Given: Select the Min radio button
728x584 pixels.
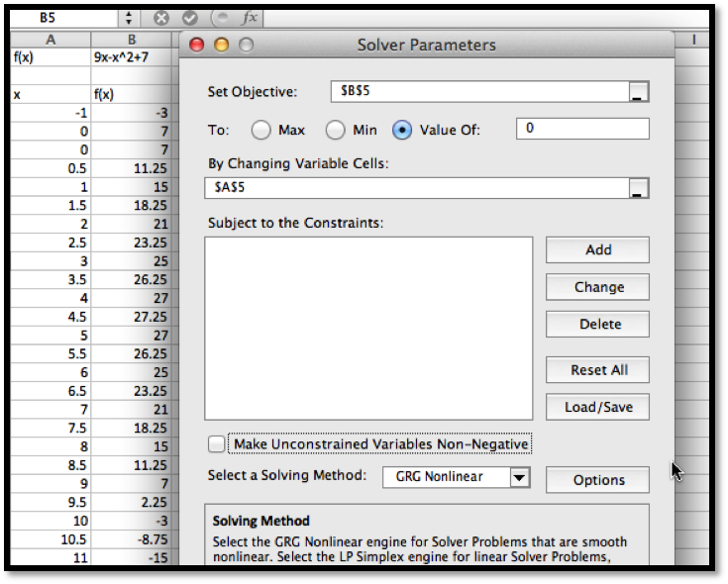Looking at the screenshot, I should click(336, 130).
